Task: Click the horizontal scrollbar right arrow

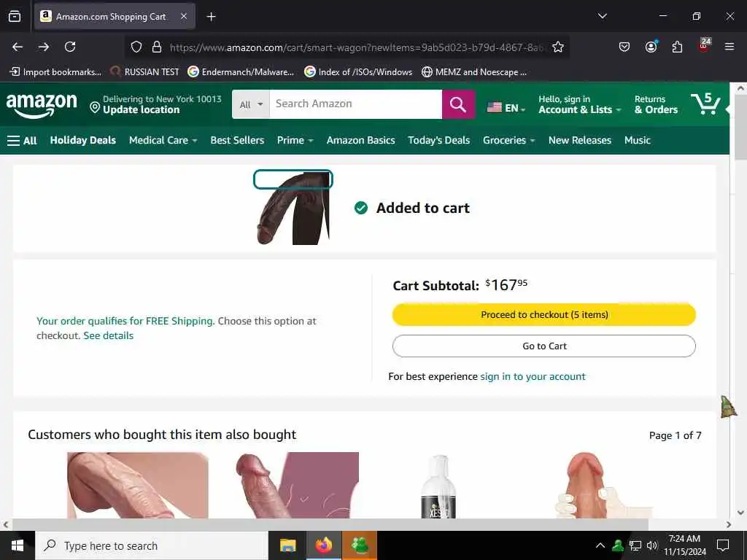Action: click(729, 525)
